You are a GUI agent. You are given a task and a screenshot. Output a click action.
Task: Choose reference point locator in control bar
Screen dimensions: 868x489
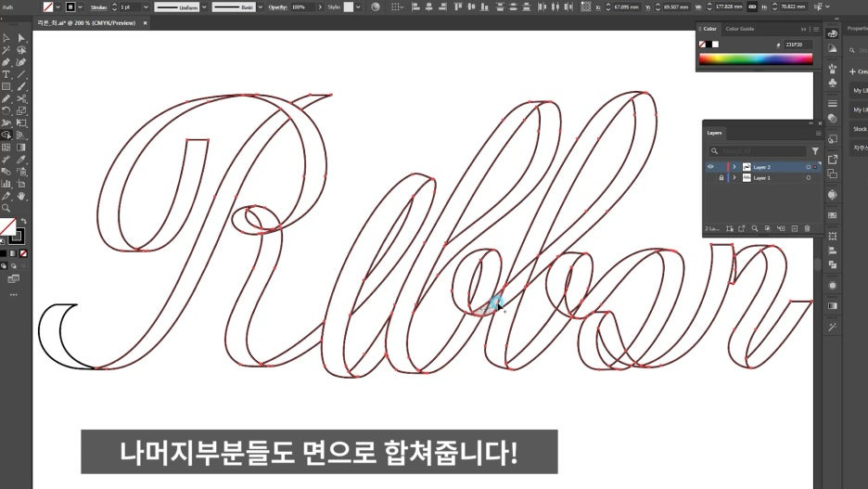point(586,7)
